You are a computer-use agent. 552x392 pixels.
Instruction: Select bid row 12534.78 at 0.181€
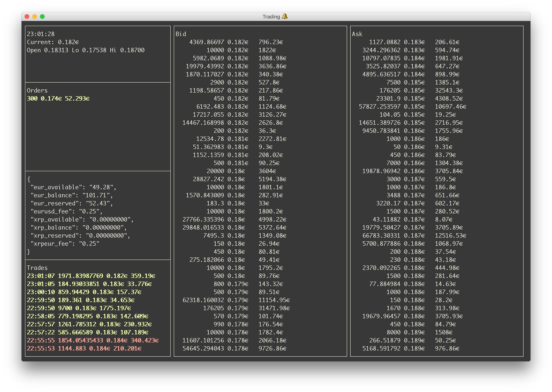point(241,139)
